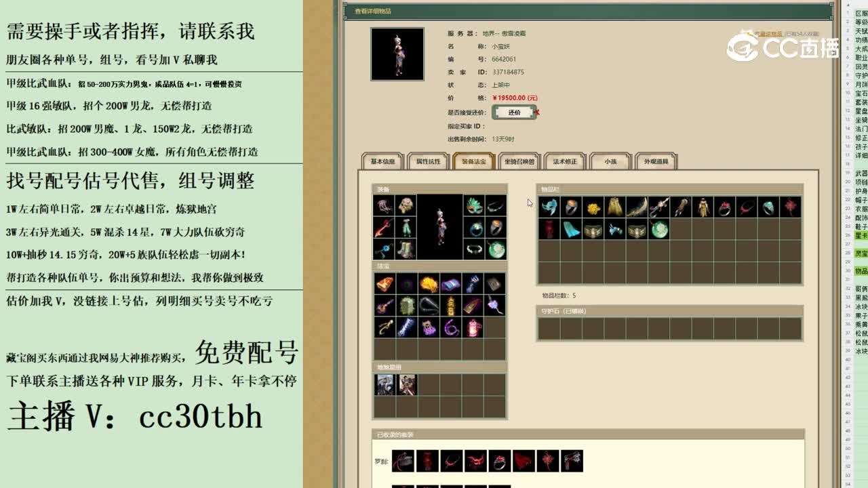Viewport: 868px width, 488px height.
Task: Click the gray book treasure icon
Action: pyautogui.click(x=494, y=284)
